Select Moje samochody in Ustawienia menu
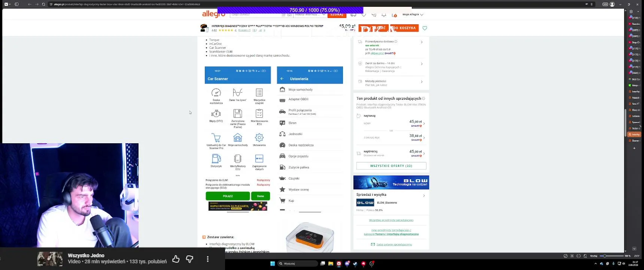 click(310, 90)
